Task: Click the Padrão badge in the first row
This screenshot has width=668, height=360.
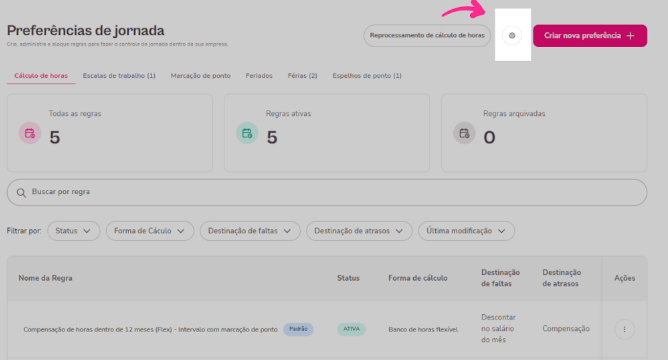Action: (x=298, y=329)
